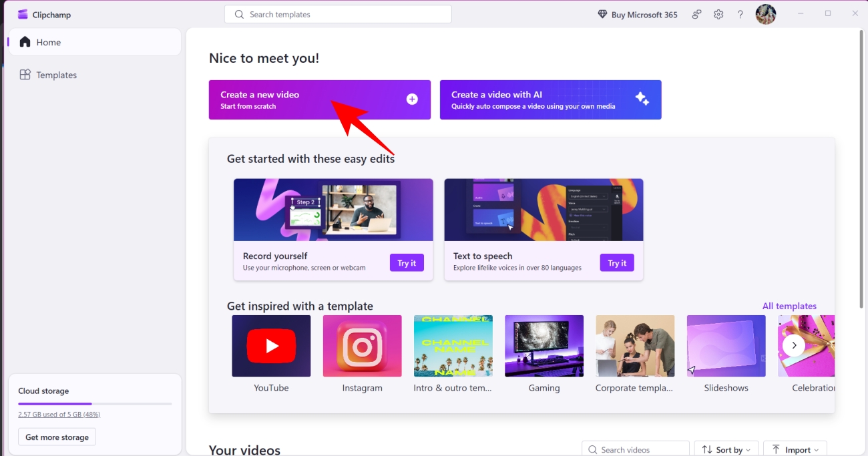Open the Help question mark icon
Viewport: 868px width, 456px height.
[740, 14]
